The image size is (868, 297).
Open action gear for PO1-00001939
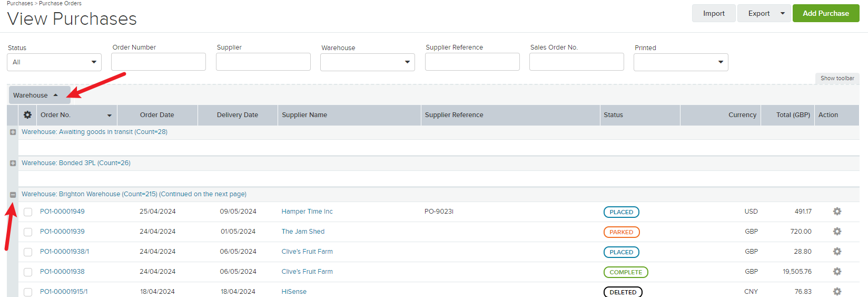(x=837, y=232)
